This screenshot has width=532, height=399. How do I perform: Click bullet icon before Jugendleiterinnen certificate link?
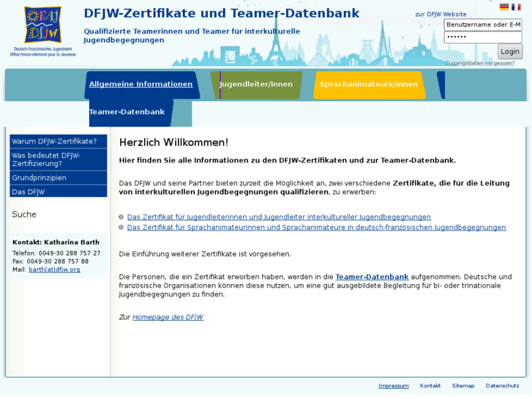[121, 217]
